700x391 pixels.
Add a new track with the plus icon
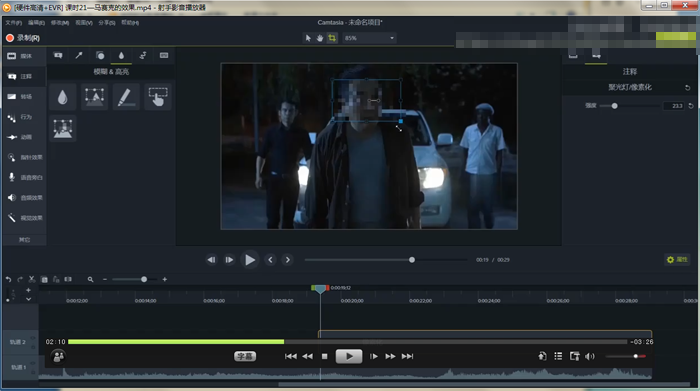tap(29, 290)
